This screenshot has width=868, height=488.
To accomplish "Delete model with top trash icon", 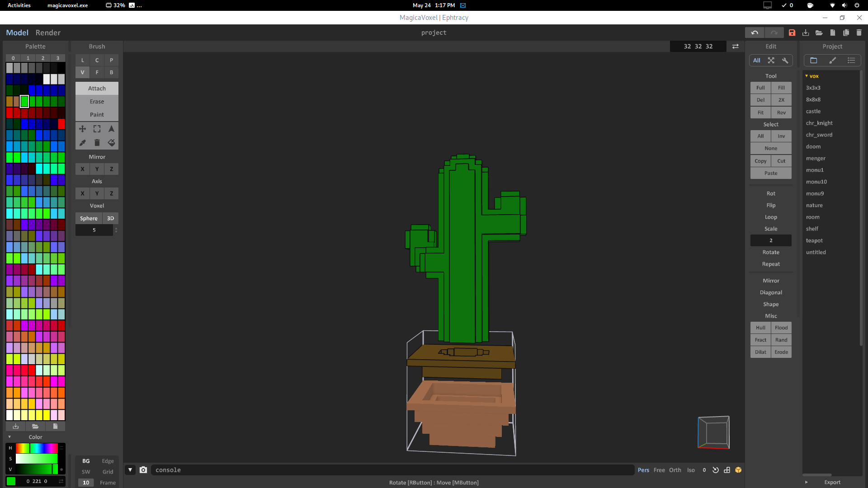I will (x=859, y=33).
